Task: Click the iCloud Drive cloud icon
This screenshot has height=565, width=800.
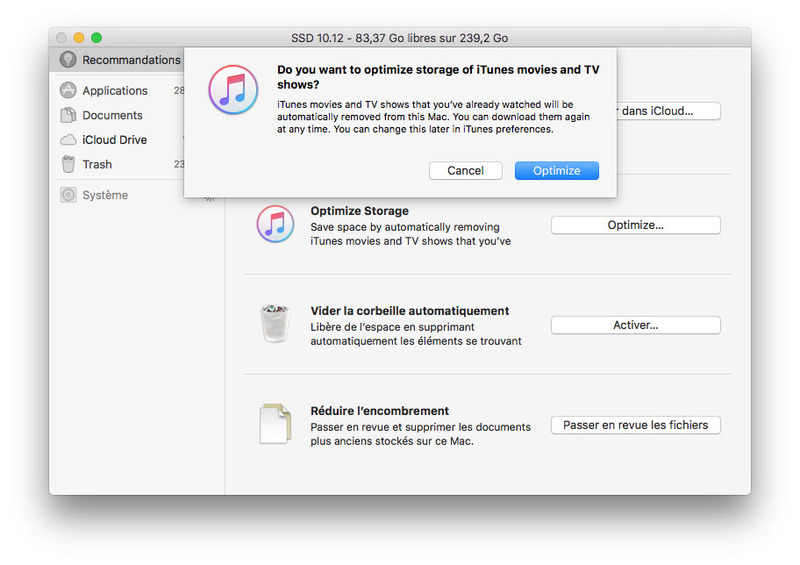Action: 68,140
